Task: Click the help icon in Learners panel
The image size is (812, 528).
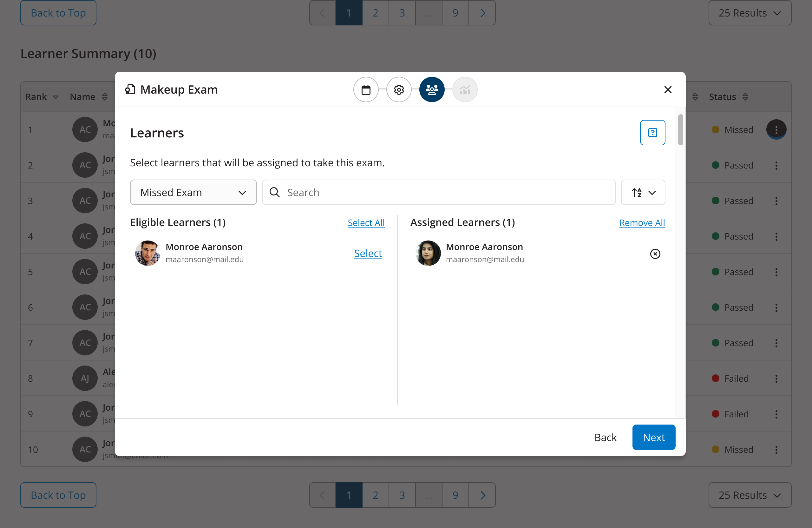Action: coord(653,132)
